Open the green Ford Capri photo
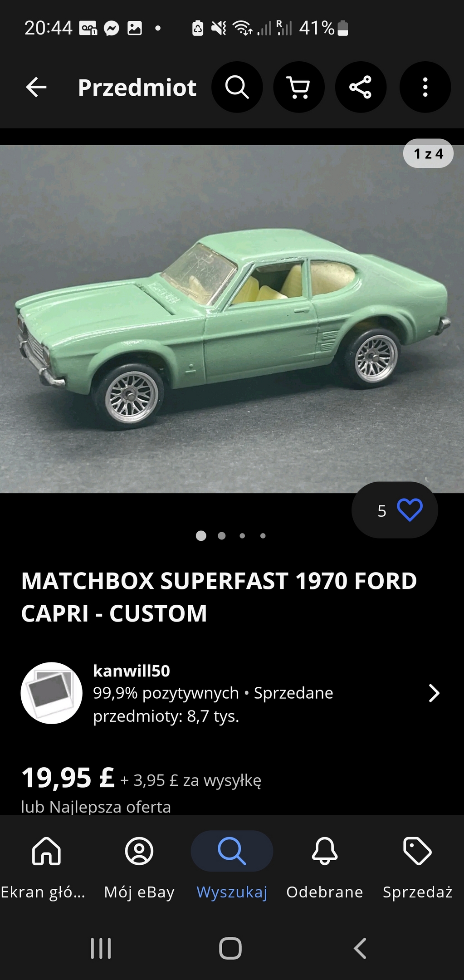 point(232,319)
